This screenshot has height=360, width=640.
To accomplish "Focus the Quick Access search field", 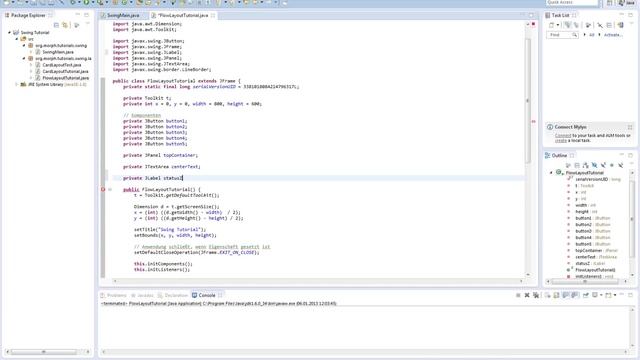I will 571,2.
